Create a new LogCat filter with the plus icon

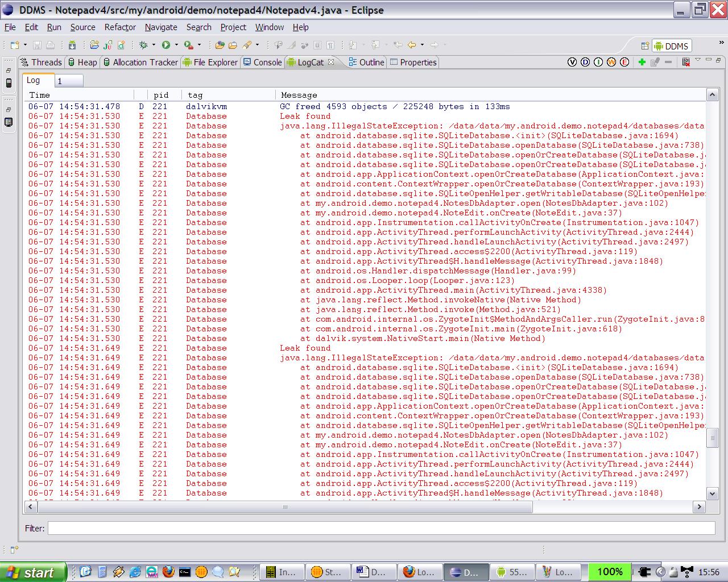click(642, 62)
